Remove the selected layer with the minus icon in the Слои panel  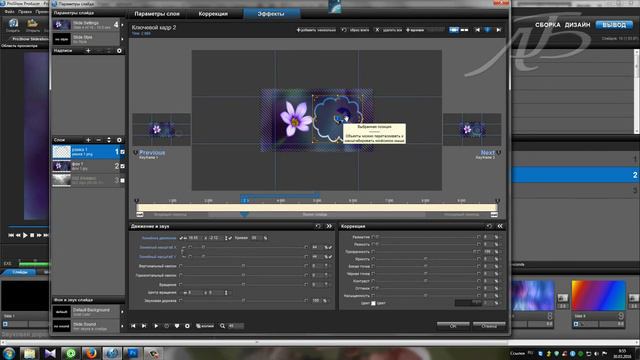98,140
